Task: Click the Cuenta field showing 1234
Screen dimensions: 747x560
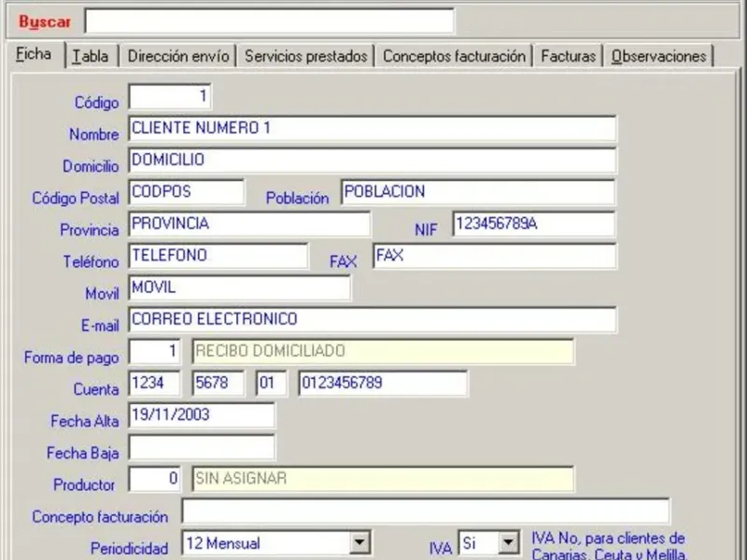Action: pos(154,384)
